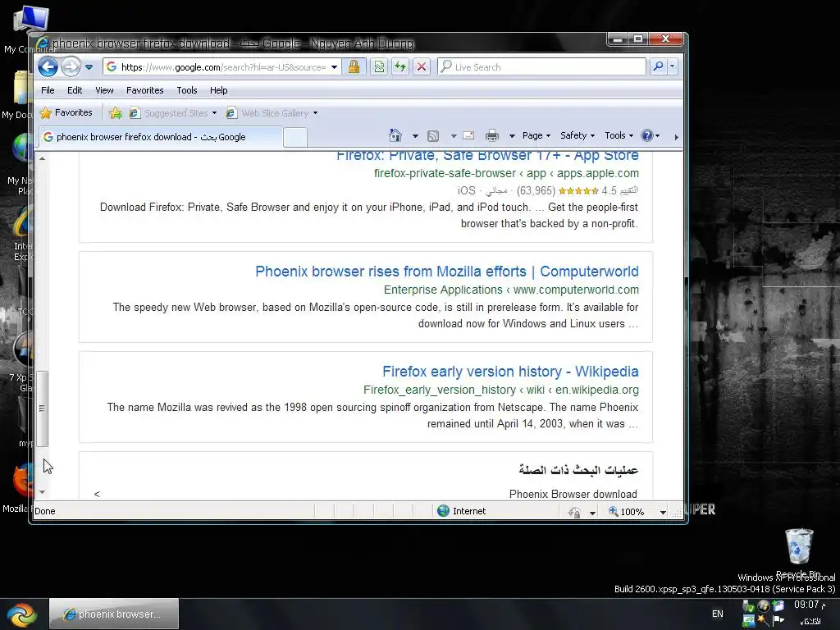The width and height of the screenshot is (840, 630).
Task: Toggle the Compatibility View broken-page icon
Action: click(x=379, y=67)
